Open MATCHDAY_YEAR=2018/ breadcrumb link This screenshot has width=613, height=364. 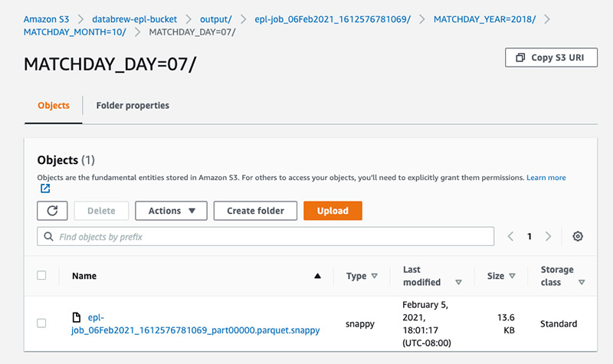click(485, 19)
